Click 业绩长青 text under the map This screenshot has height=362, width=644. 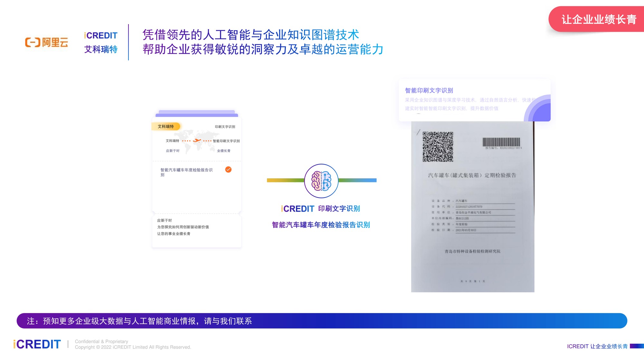(x=224, y=151)
